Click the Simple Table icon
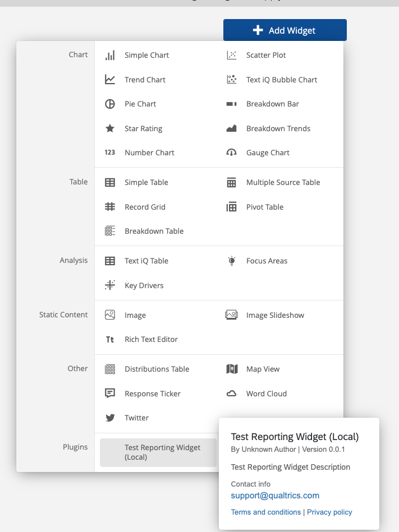The width and height of the screenshot is (399, 532). coord(109,183)
